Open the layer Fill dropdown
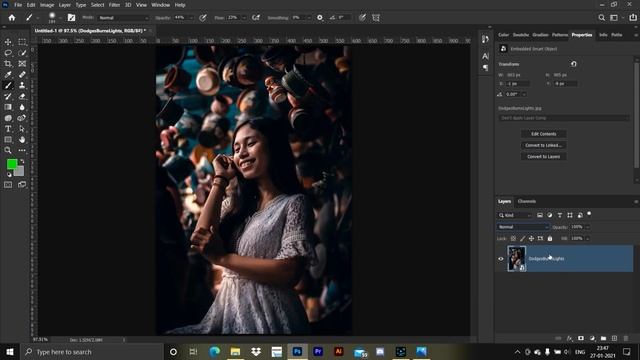This screenshot has height=360, width=640. (588, 238)
